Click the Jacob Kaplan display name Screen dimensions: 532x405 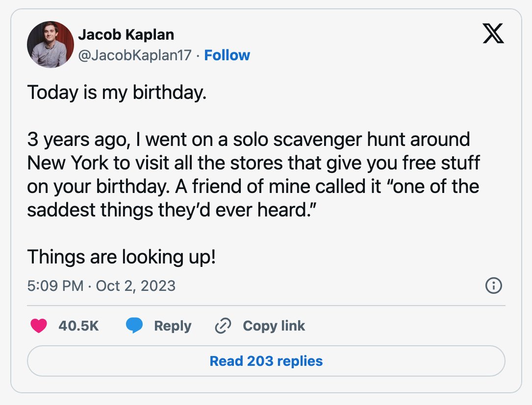pyautogui.click(x=126, y=35)
